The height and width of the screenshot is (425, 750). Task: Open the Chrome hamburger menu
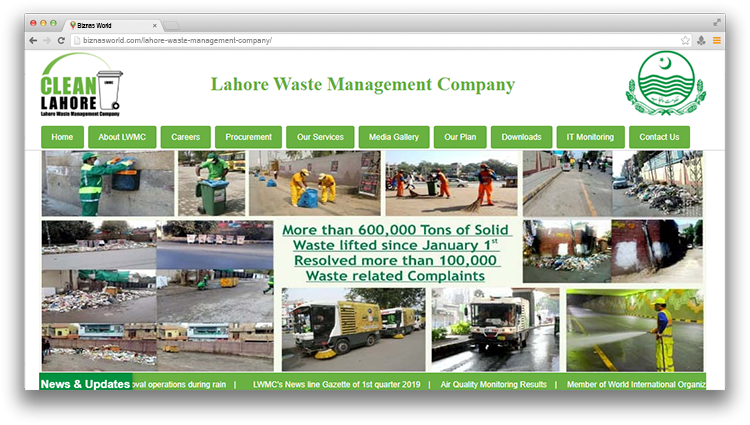(x=716, y=40)
